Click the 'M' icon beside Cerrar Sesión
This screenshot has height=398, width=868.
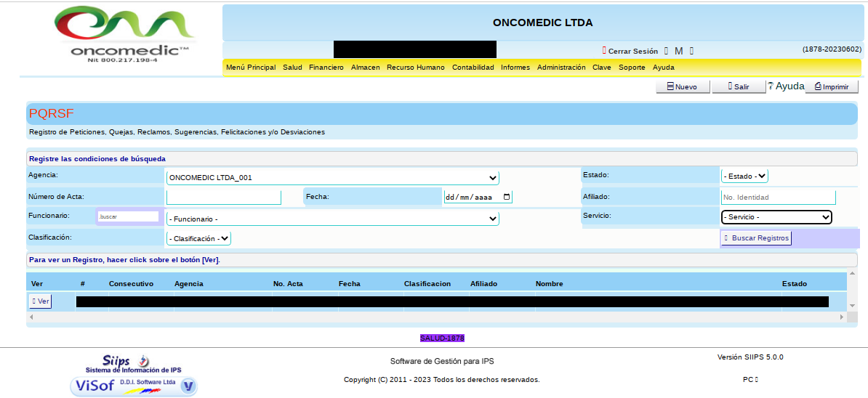coord(678,51)
